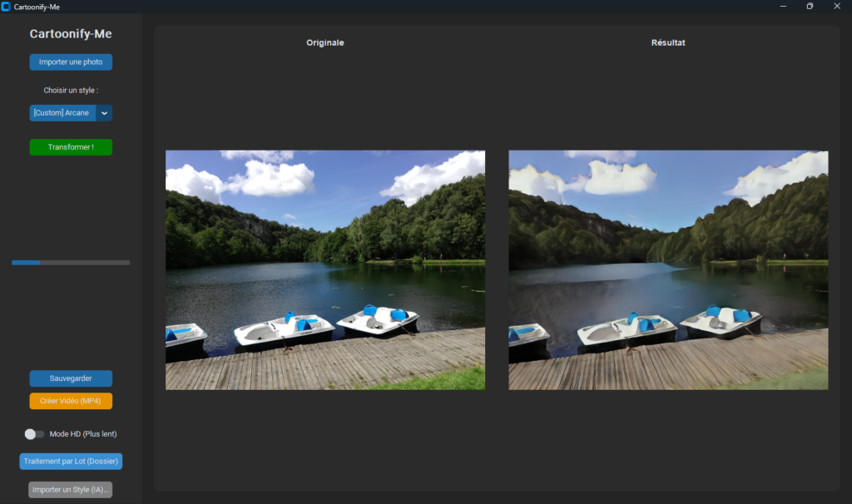Screen dimensions: 852x504
Task: Click the "Résultat" column heading
Action: tap(668, 42)
